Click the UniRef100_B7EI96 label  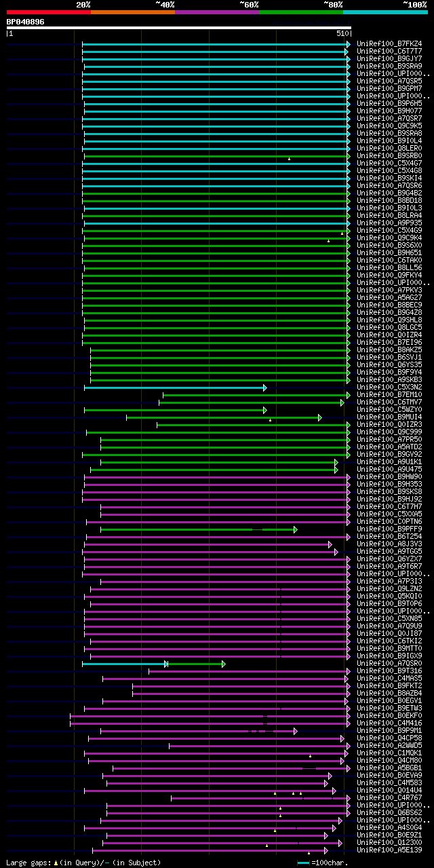389,342
